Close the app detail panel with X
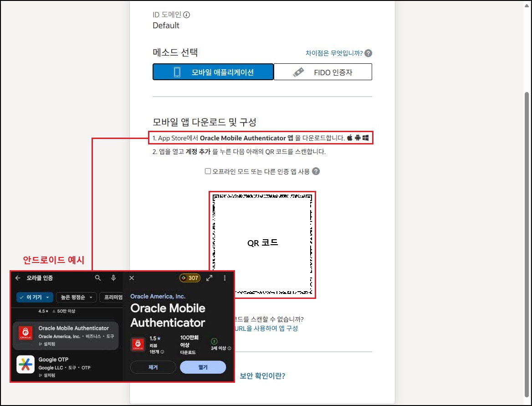The image size is (532, 406). (x=132, y=278)
